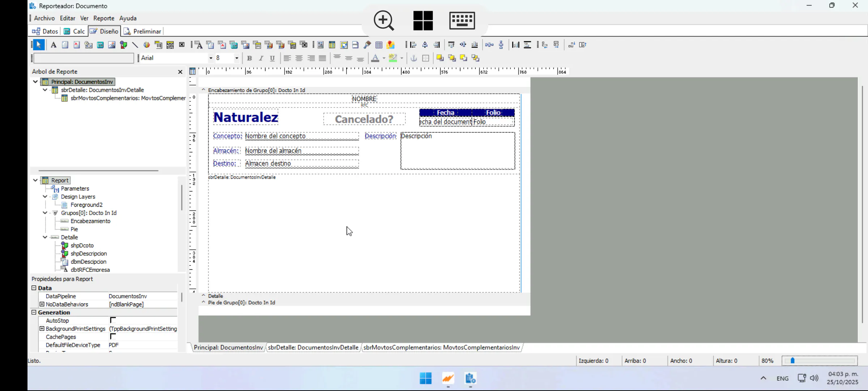Open the Arial font dropdown
This screenshot has width=868, height=391.
[210, 58]
